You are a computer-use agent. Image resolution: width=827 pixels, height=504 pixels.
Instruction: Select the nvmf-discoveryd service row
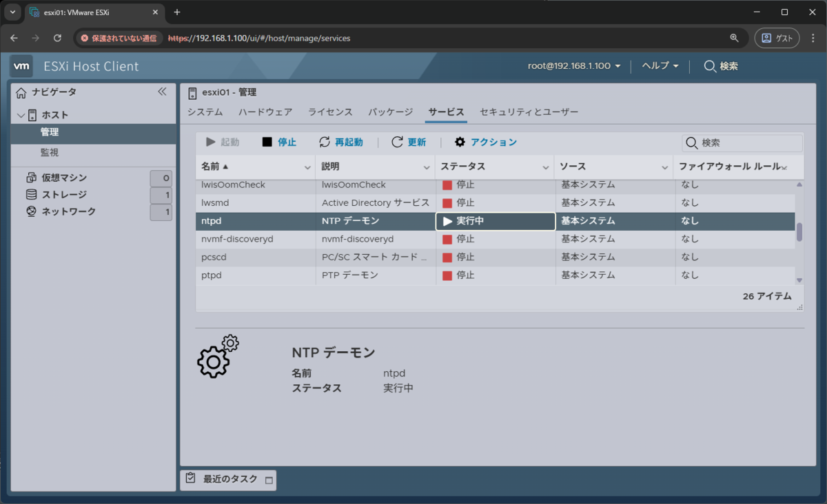tap(496, 239)
